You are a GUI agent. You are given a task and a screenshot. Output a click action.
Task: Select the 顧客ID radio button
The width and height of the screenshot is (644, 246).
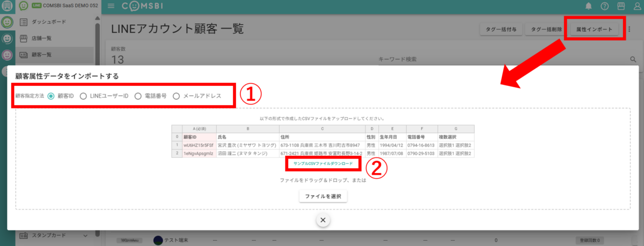click(51, 96)
